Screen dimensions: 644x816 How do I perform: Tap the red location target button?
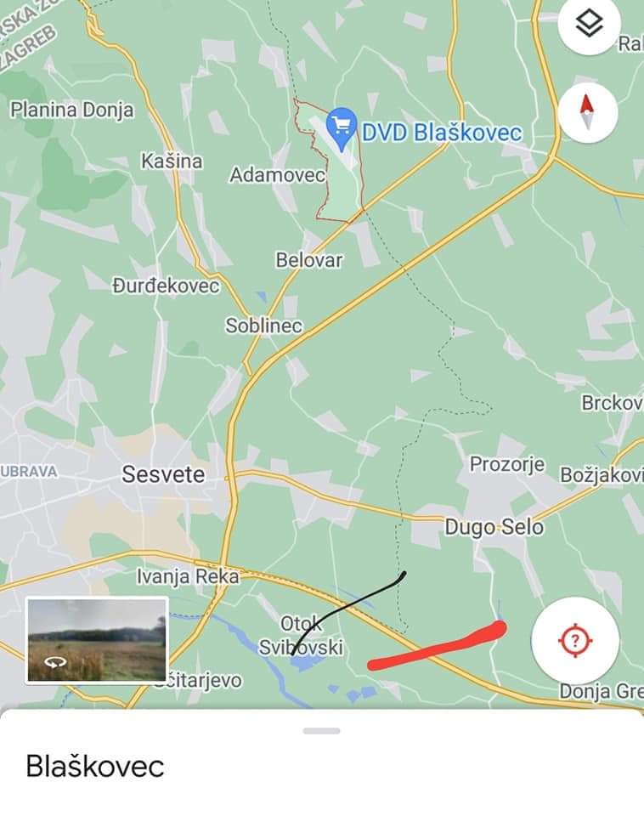click(575, 640)
